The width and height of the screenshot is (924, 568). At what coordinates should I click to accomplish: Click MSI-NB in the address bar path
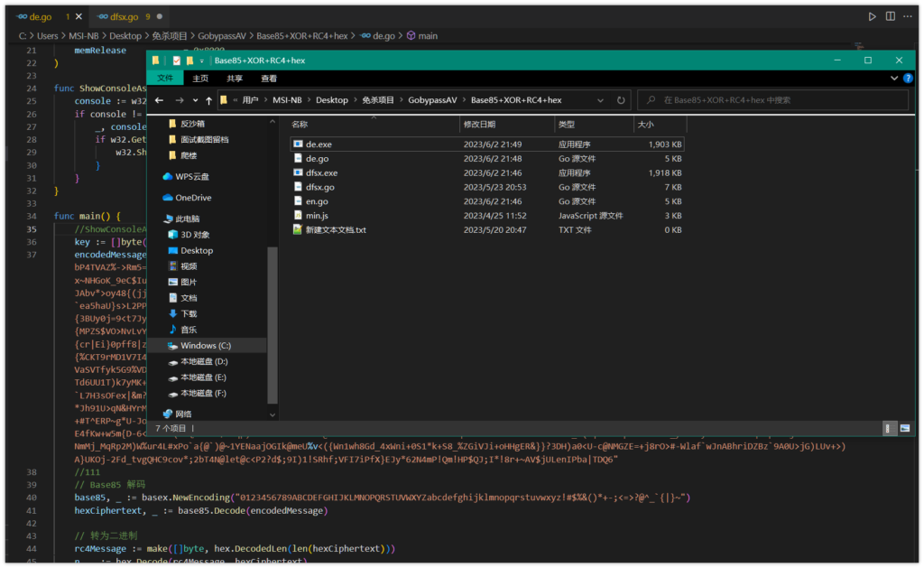coord(287,100)
